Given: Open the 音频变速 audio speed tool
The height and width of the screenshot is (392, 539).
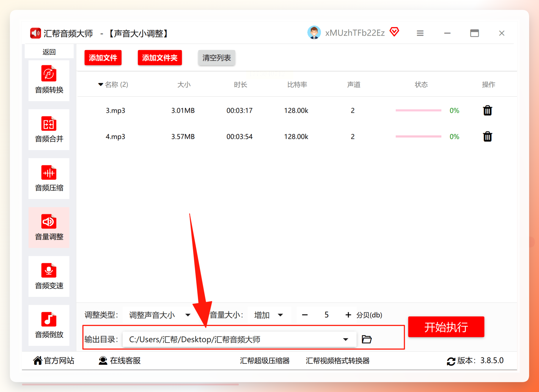Looking at the screenshot, I should pyautogui.click(x=49, y=276).
